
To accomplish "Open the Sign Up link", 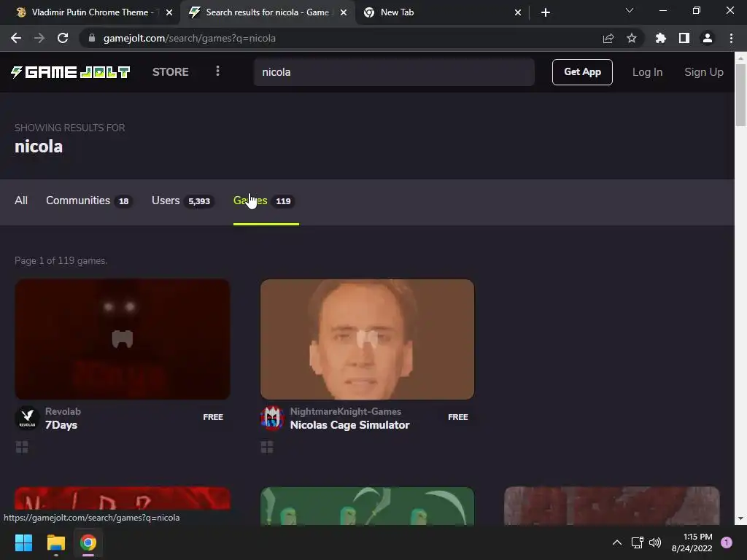I will (x=704, y=72).
